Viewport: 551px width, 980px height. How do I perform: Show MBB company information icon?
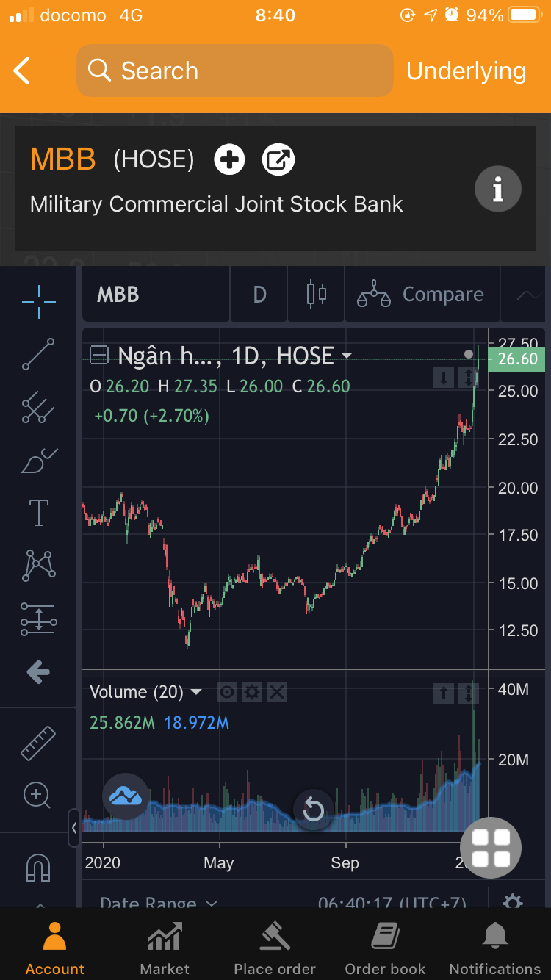498,190
